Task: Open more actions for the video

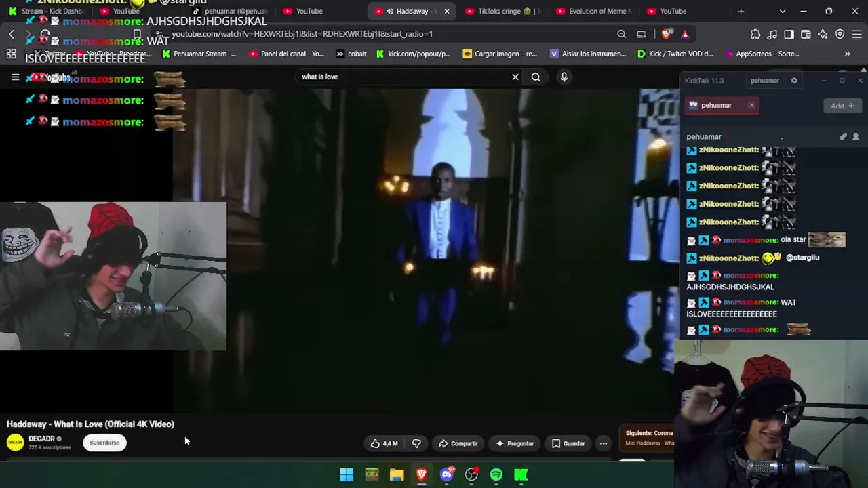Action: (603, 443)
